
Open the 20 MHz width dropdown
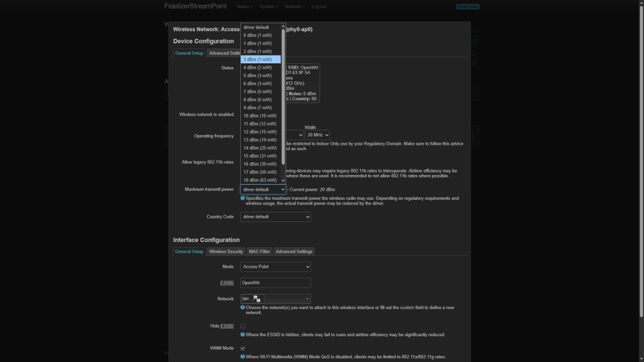pos(317,135)
